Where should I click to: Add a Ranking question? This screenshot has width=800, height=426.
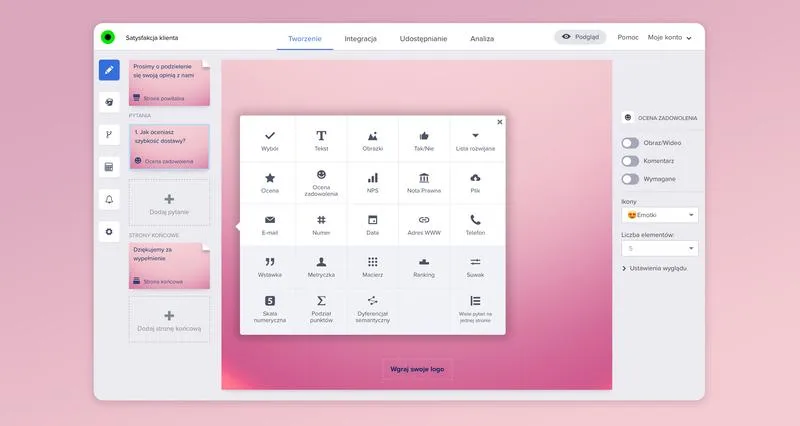[424, 266]
